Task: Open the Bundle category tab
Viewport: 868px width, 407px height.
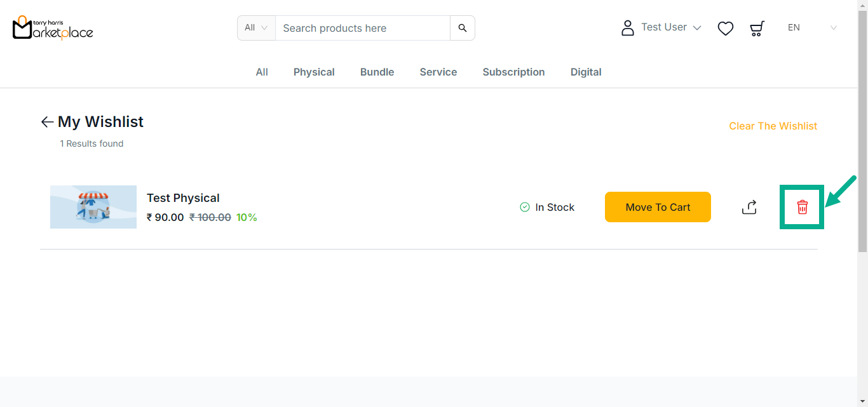Action: click(x=377, y=72)
